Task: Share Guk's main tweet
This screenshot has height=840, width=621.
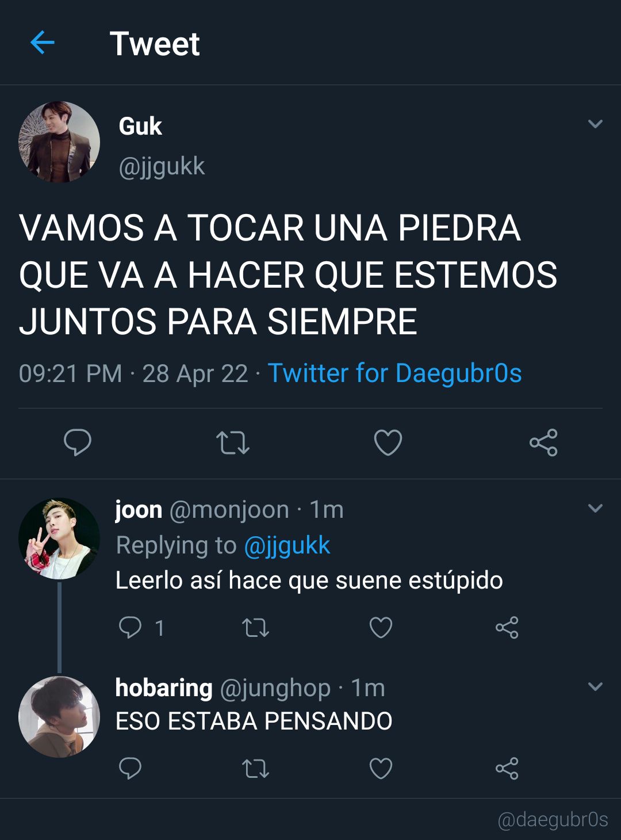Action: [543, 442]
